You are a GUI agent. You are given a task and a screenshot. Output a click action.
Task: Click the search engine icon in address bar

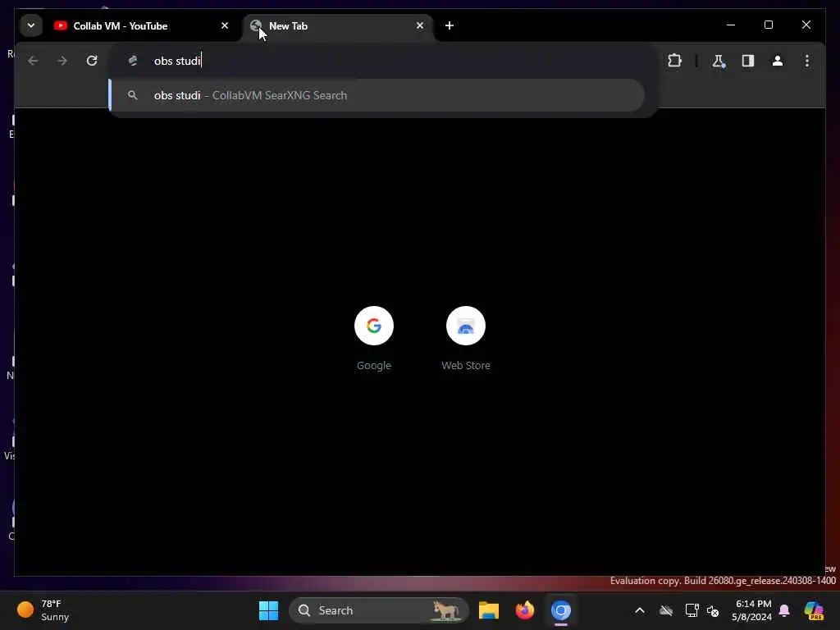point(133,61)
